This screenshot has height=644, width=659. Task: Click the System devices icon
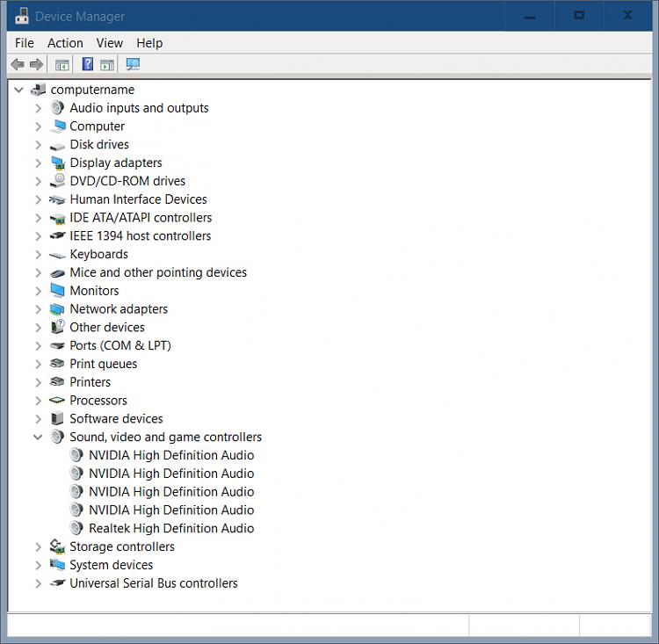coord(57,564)
